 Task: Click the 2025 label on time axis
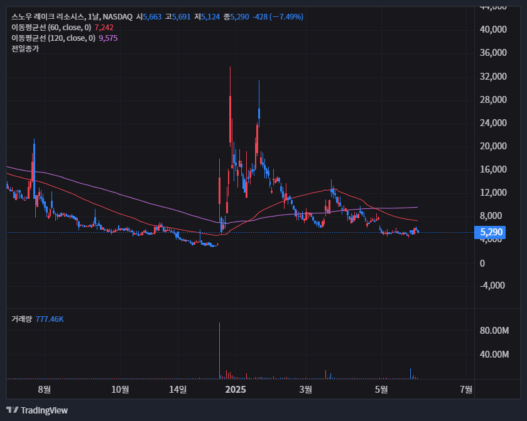236,389
